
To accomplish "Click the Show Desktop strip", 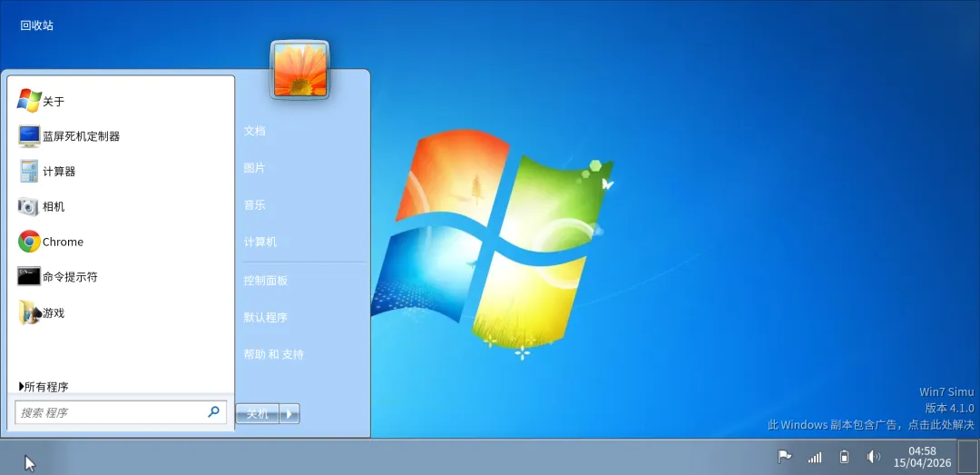I will (967, 457).
